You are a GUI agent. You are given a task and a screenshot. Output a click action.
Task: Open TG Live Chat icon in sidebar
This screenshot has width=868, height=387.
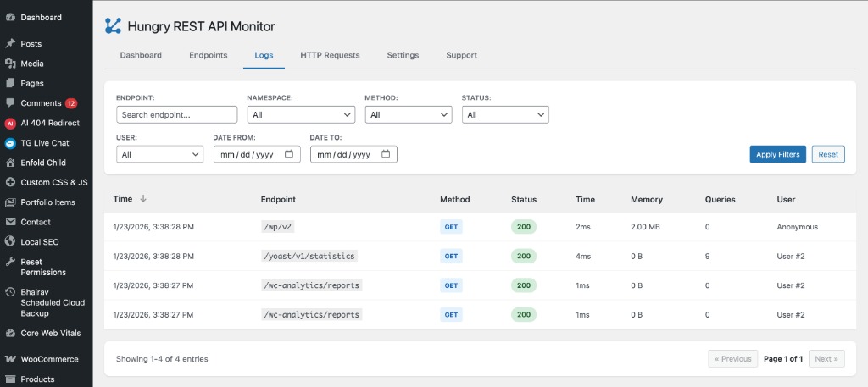[10, 143]
